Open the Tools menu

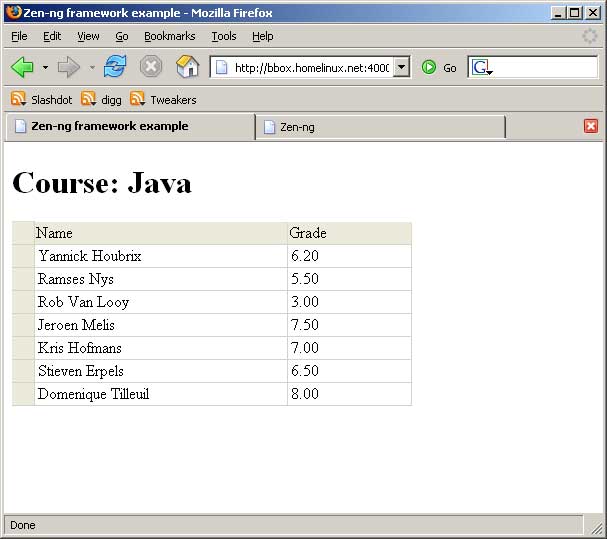click(x=224, y=36)
